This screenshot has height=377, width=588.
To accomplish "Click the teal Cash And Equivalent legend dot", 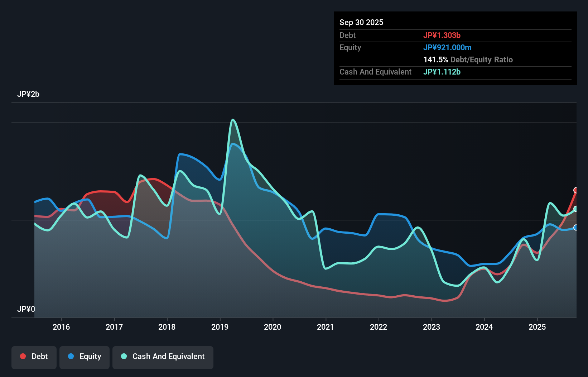I will tap(124, 357).
